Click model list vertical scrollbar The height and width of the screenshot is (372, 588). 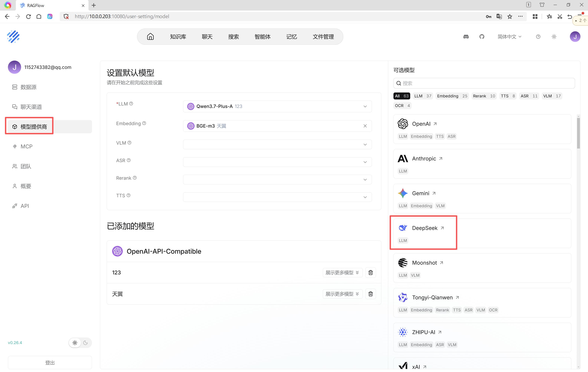pos(578,133)
